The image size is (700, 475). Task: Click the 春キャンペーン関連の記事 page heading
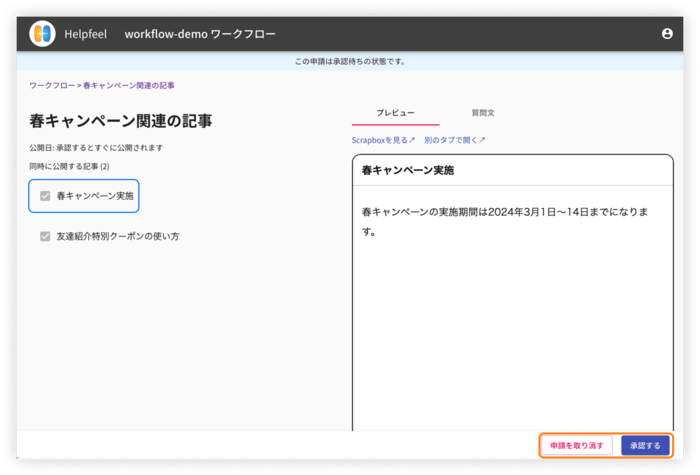(121, 121)
